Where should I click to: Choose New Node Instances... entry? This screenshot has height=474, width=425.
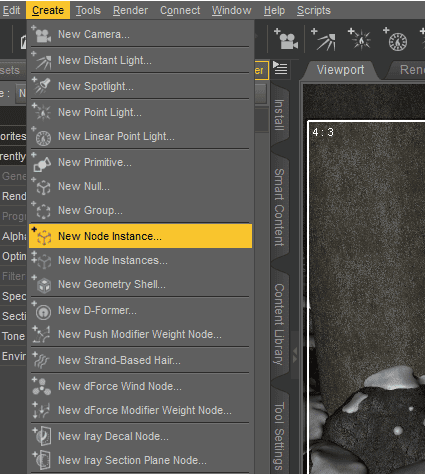point(140,260)
